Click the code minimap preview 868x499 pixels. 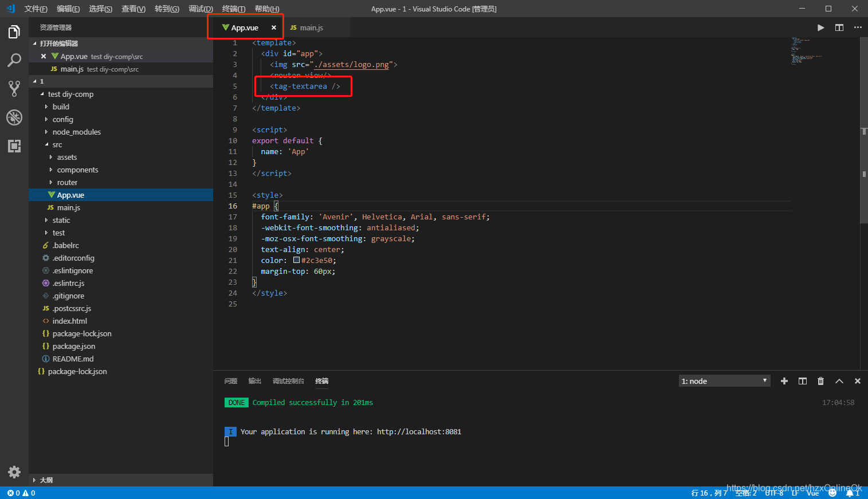point(808,52)
